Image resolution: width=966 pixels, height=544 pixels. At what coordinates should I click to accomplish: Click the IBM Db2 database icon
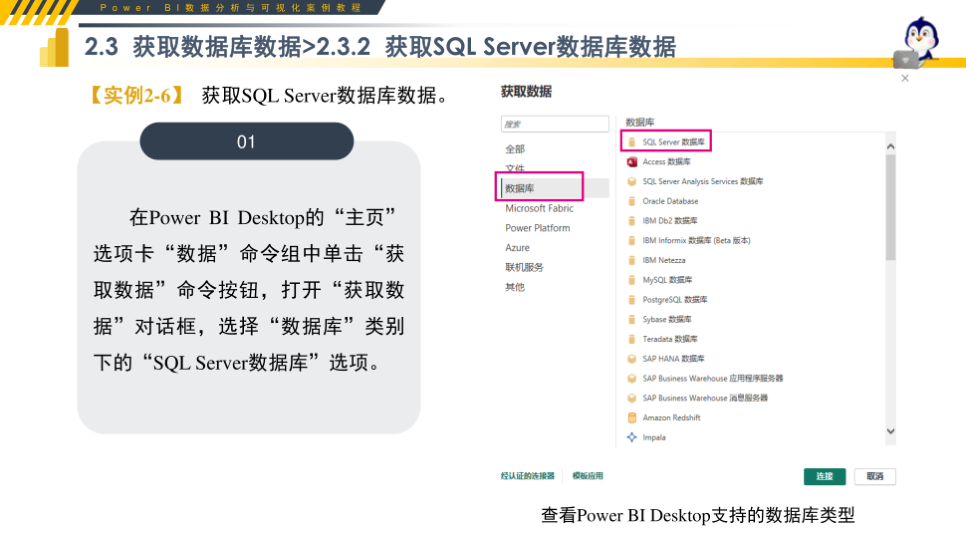[x=631, y=221]
